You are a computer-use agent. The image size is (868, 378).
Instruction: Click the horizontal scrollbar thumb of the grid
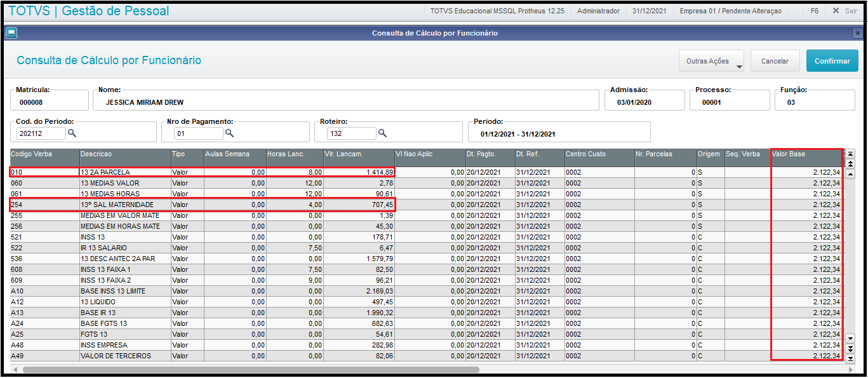point(251,369)
